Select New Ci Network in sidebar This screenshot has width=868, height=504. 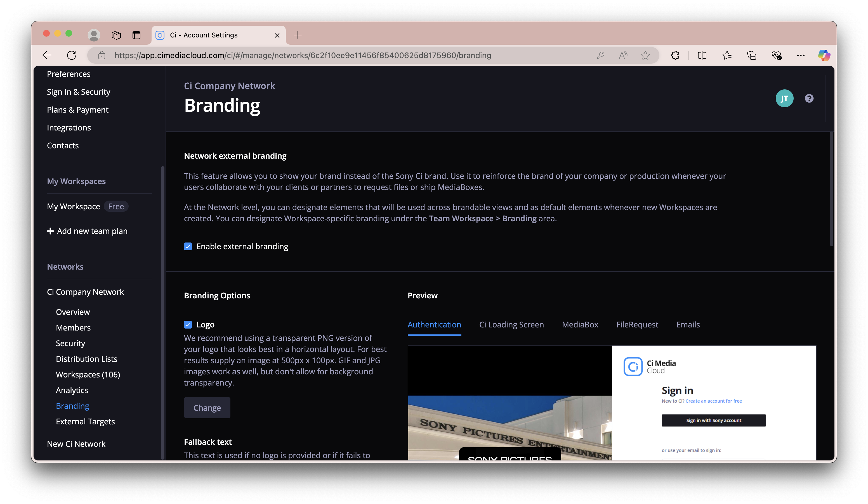click(x=76, y=444)
